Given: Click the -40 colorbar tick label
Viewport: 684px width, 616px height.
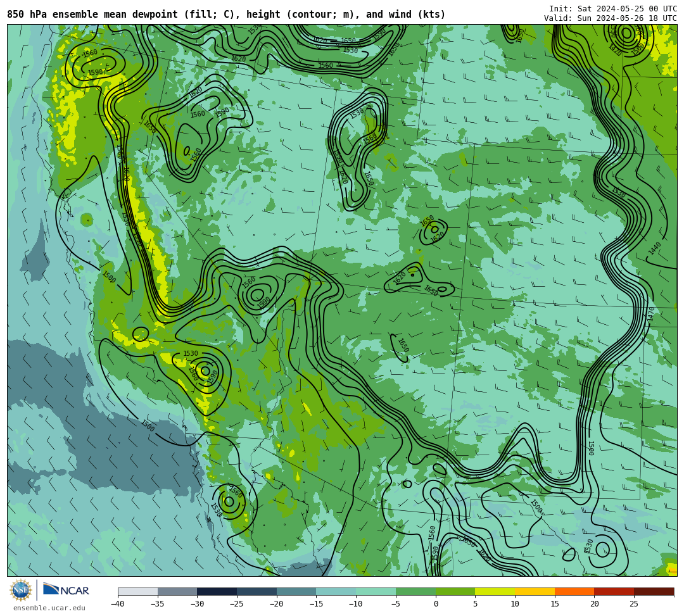Looking at the screenshot, I should pos(118,604).
